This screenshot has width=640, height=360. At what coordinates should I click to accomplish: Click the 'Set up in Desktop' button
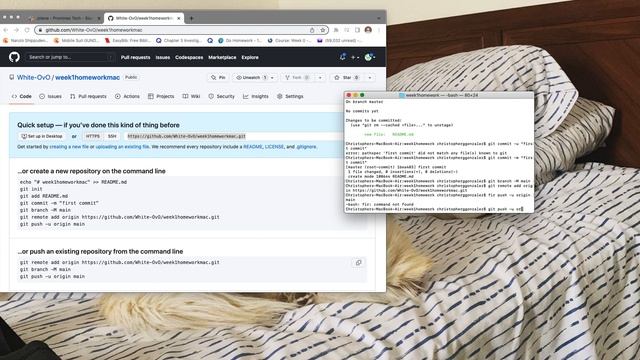coord(42,136)
